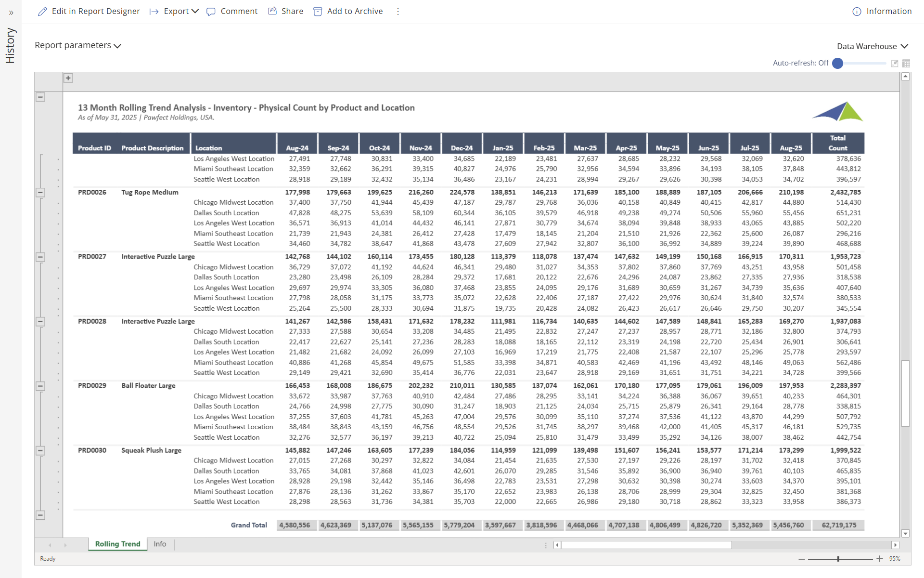The image size is (924, 578).
Task: Expand the History side panel arrows
Action: 11,13
